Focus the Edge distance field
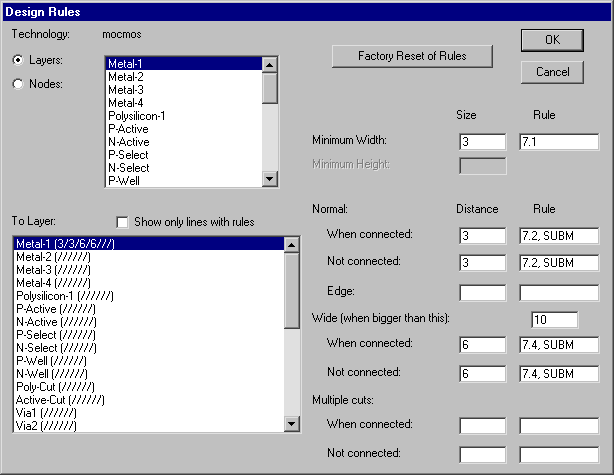This screenshot has height=475, width=614. coord(482,293)
